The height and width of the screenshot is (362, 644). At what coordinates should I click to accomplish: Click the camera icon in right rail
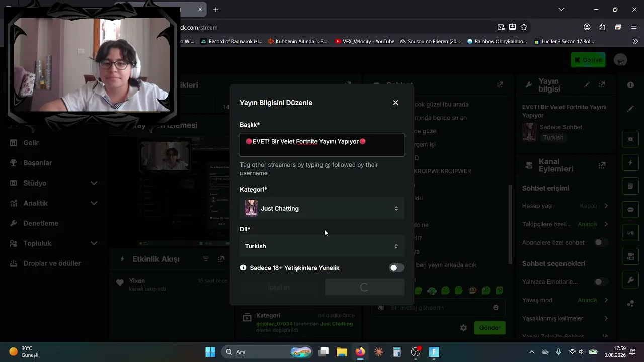pos(630,256)
